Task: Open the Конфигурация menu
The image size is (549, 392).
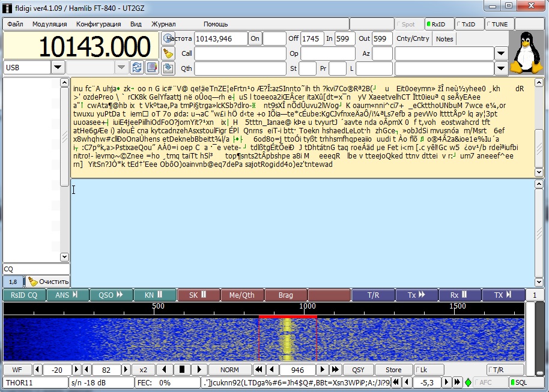Action: coord(99,24)
